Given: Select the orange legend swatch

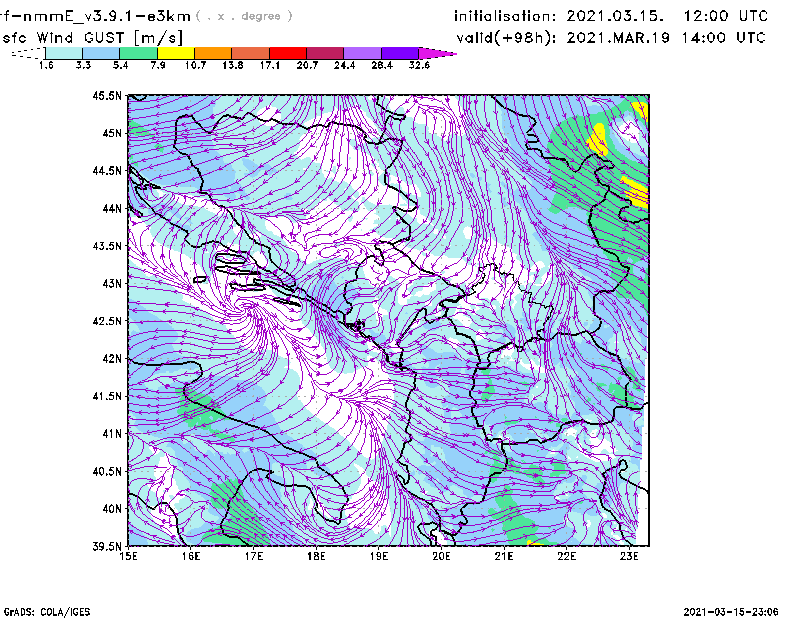Looking at the screenshot, I should tap(213, 53).
